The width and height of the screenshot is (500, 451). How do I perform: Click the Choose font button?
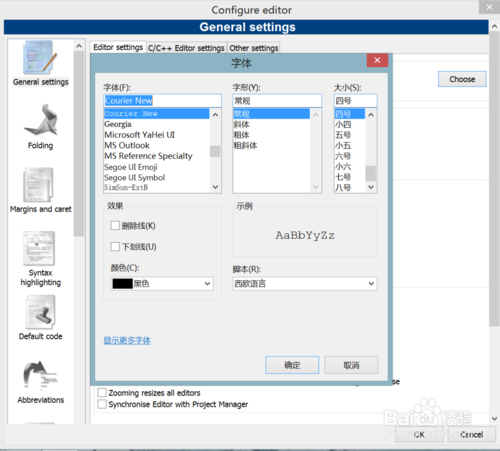coord(462,79)
